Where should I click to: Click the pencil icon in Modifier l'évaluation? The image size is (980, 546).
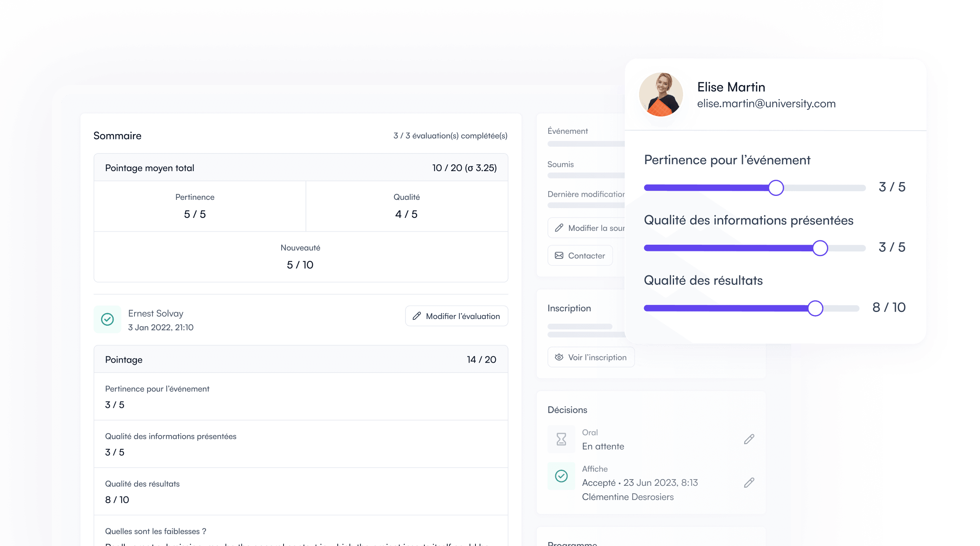tap(417, 316)
